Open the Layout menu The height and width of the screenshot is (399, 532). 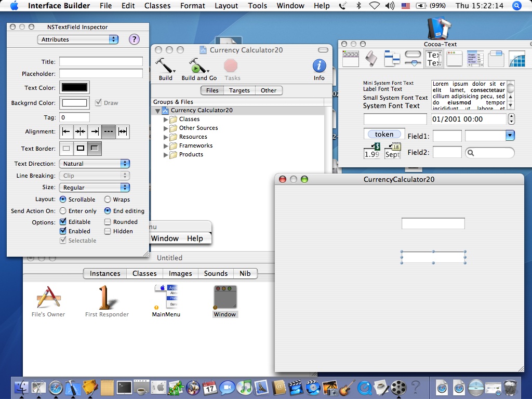click(227, 6)
